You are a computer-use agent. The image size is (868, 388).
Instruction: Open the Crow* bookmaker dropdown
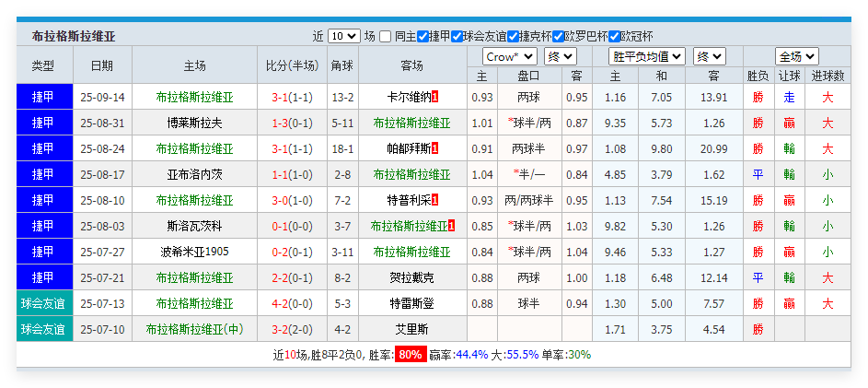(x=509, y=56)
